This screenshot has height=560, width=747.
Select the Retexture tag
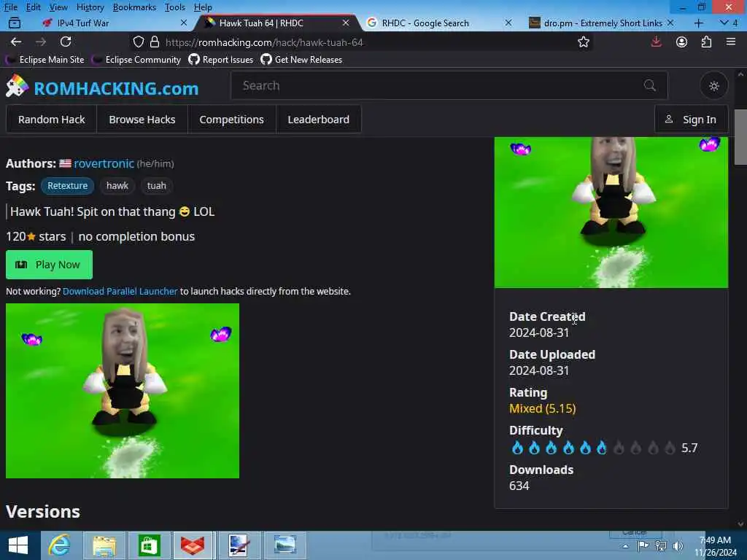click(x=67, y=186)
